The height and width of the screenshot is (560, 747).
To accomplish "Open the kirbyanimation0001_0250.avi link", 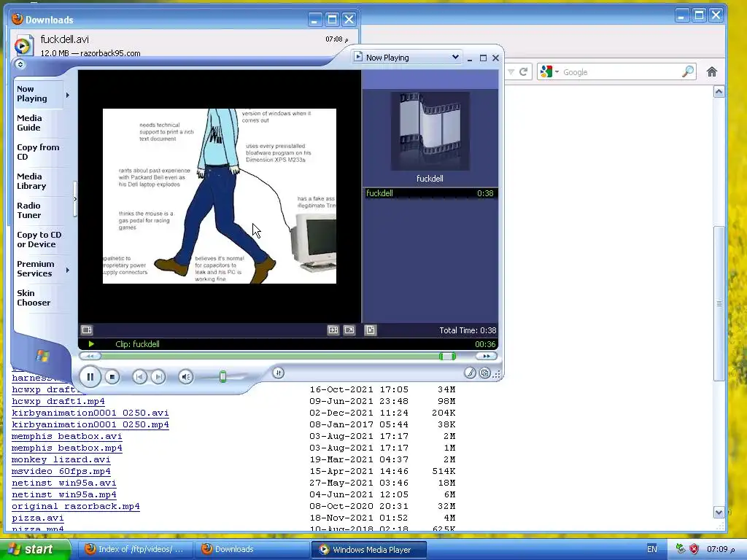I will (90, 413).
